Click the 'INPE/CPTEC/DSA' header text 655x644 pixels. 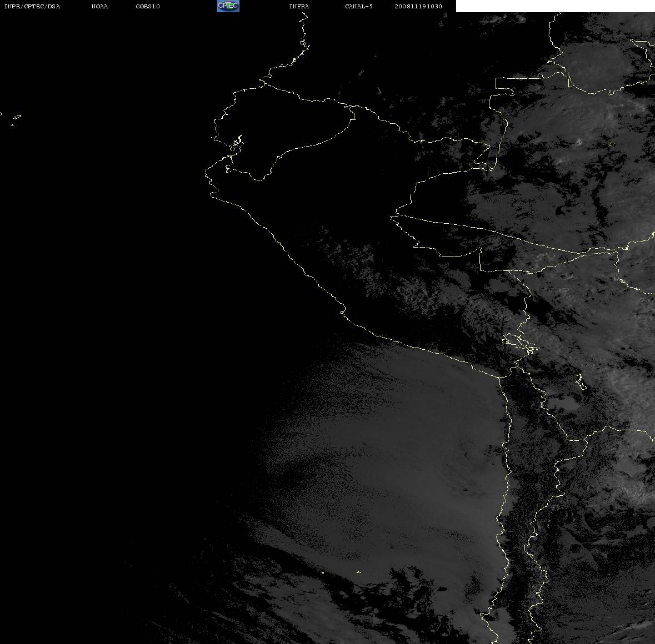32,6
